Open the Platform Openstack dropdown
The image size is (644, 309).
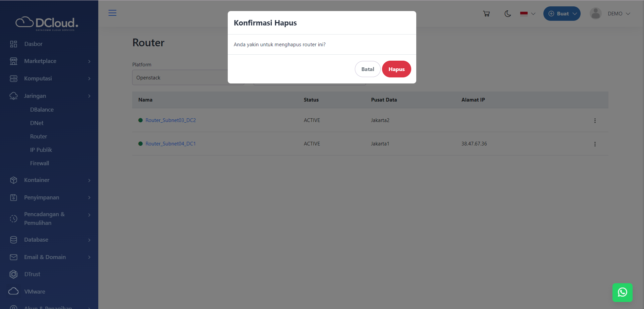click(x=180, y=78)
